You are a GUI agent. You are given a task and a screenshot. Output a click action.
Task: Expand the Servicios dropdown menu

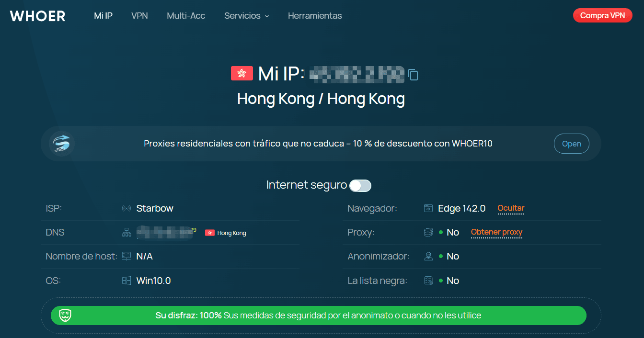click(246, 16)
